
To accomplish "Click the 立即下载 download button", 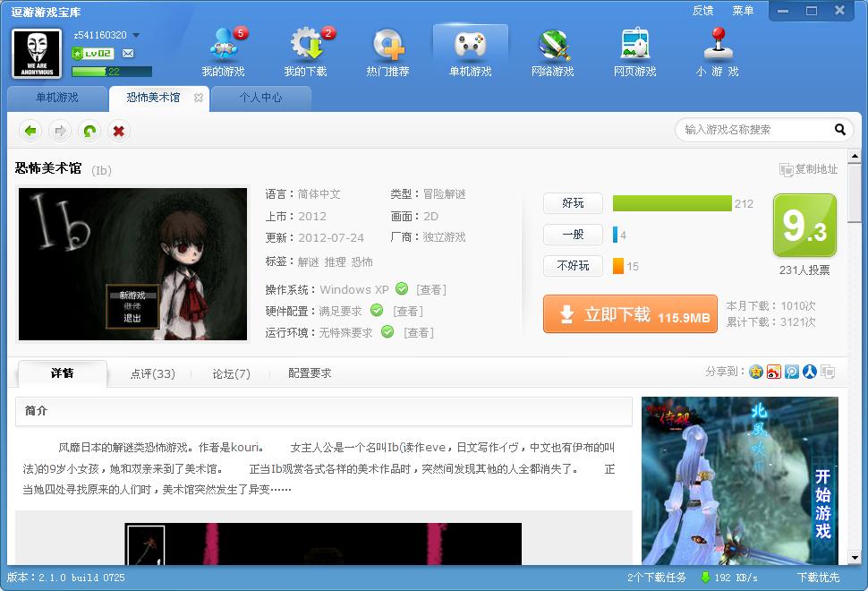I will coord(630,314).
